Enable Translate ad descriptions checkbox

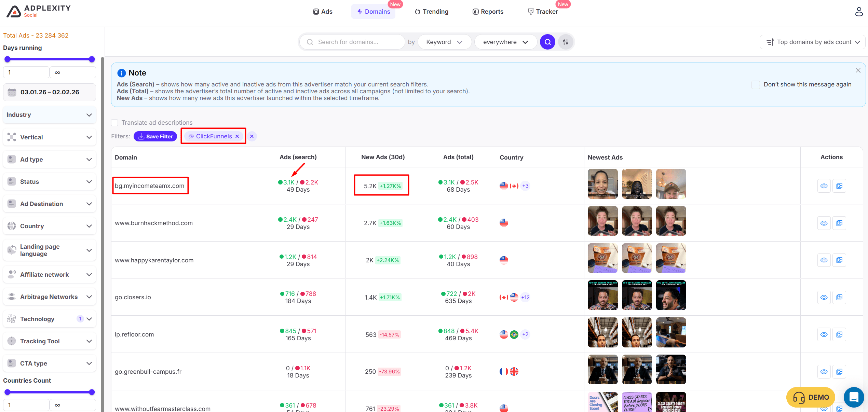[x=115, y=123]
